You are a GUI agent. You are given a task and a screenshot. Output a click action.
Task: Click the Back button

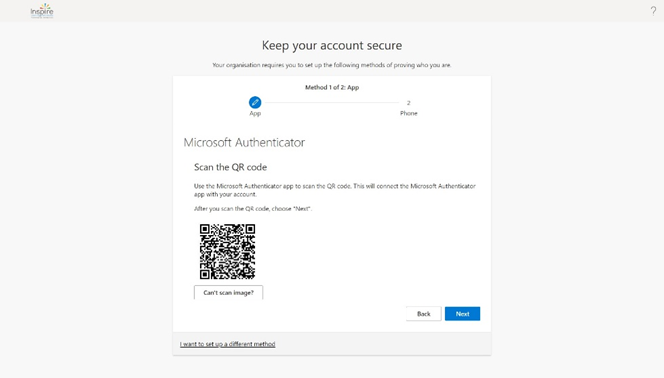423,314
